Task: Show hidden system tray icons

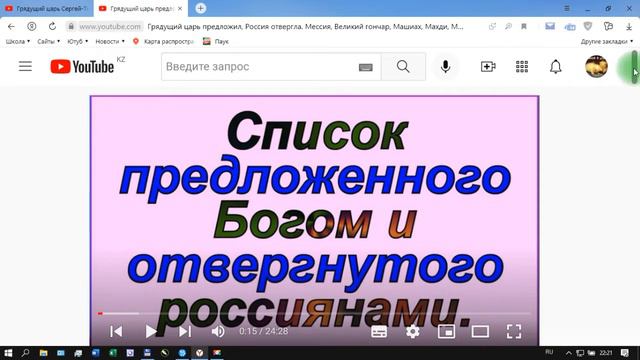Action: tap(569, 353)
